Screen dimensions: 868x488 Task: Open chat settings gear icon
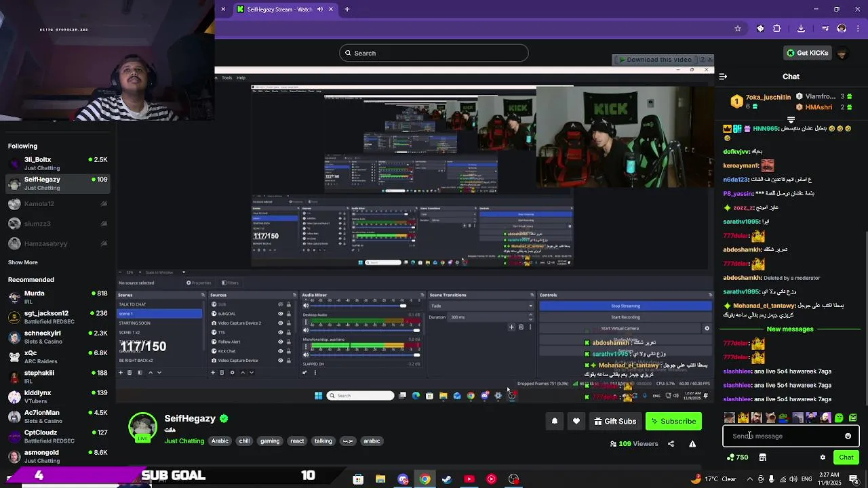pyautogui.click(x=823, y=457)
